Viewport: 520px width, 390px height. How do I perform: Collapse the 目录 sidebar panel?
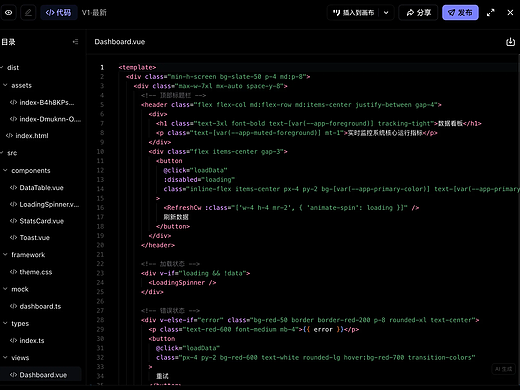point(75,42)
